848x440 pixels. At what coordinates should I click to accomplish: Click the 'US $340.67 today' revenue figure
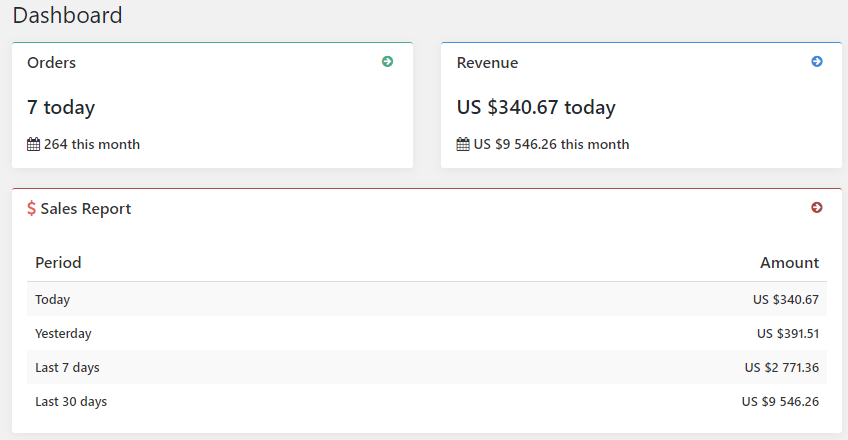[x=536, y=107]
